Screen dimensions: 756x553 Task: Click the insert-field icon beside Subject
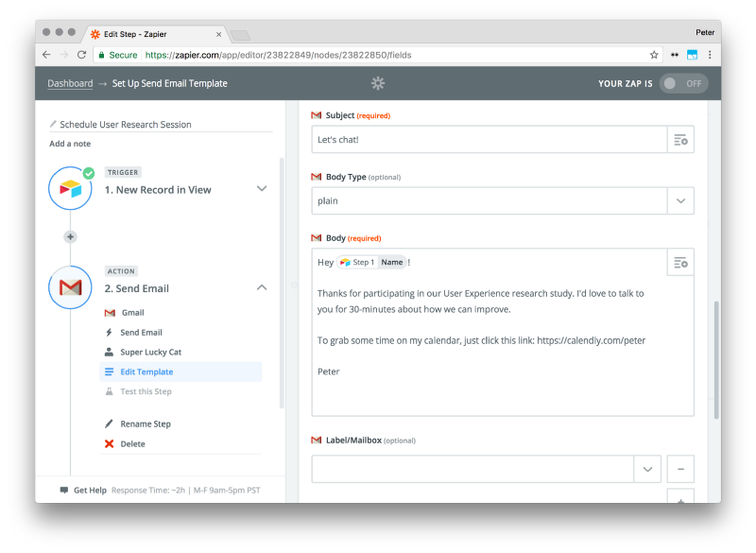pos(680,140)
